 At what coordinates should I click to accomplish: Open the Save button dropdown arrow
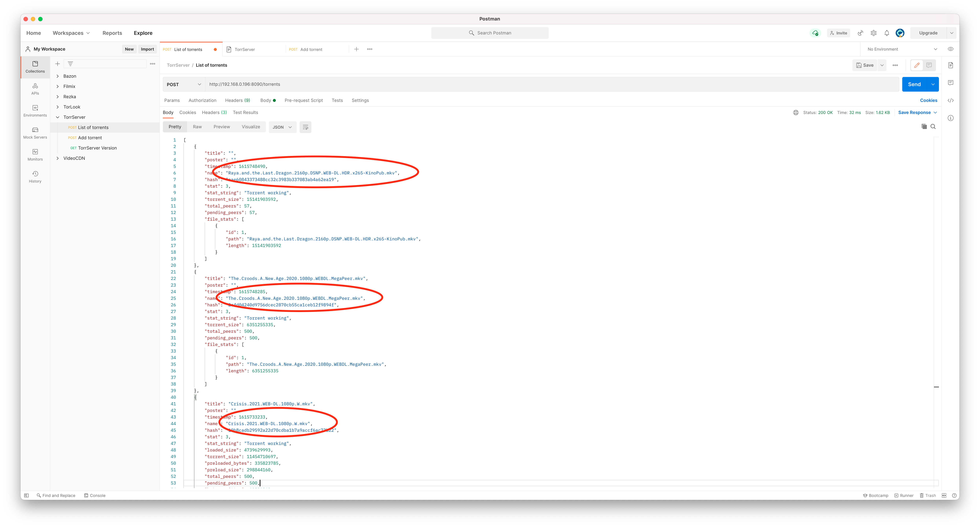882,65
